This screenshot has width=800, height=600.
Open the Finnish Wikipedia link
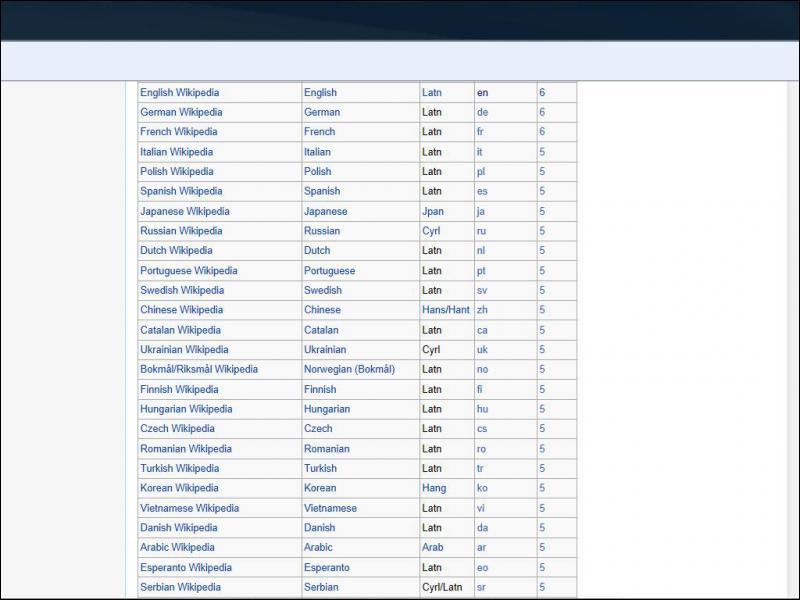click(179, 389)
